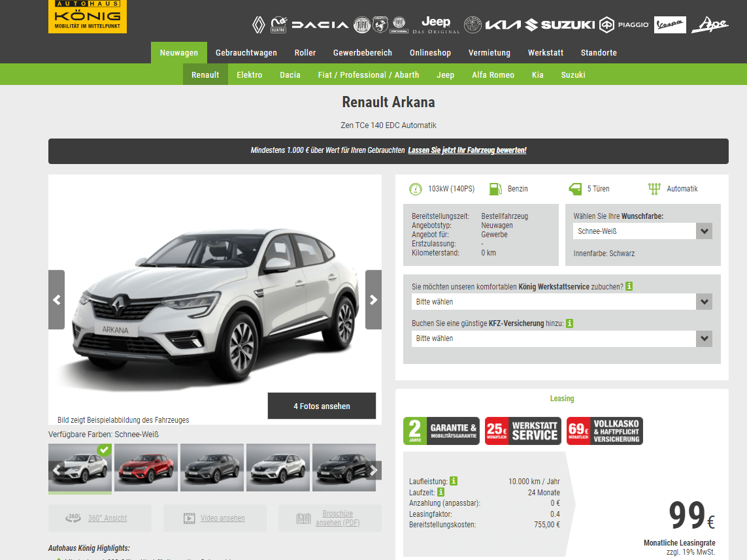Select the black Arkana color thumbnail
The height and width of the screenshot is (560, 747).
344,468
